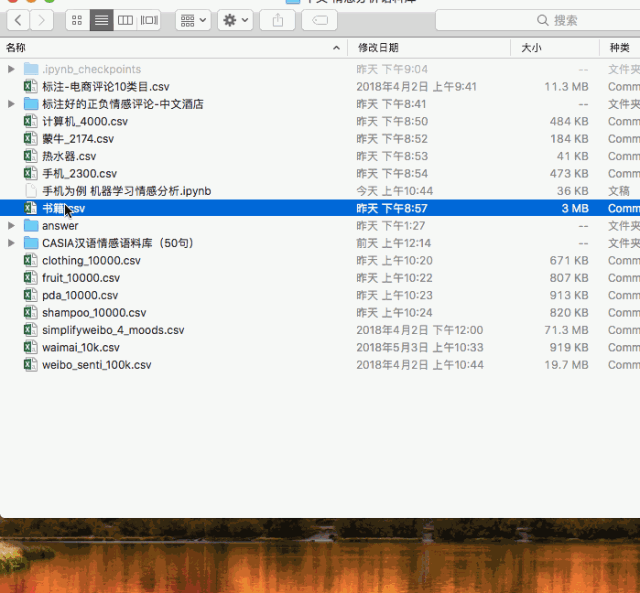Select file name 标注-电商评论10类目.csv
640x593 pixels.
coord(106,87)
